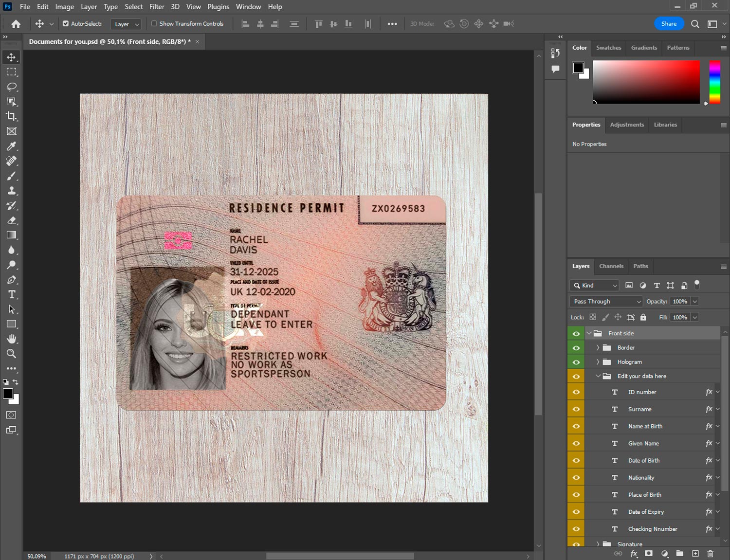730x560 pixels.
Task: Disable the Auto-Select checkbox
Action: click(65, 23)
